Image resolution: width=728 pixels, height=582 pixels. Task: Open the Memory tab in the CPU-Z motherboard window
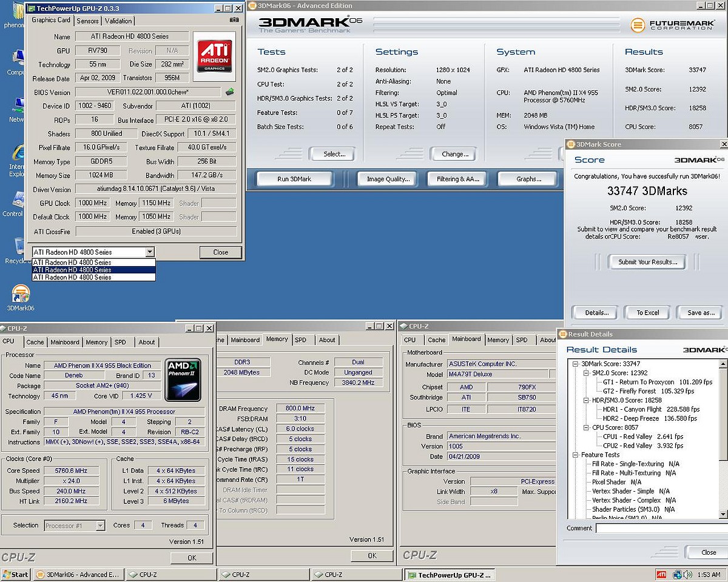click(498, 340)
